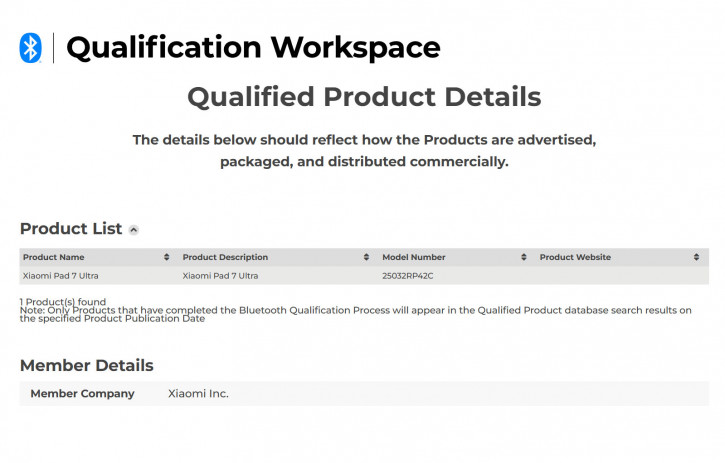Click the Member Company label
This screenshot has height=463, width=725.
[82, 394]
